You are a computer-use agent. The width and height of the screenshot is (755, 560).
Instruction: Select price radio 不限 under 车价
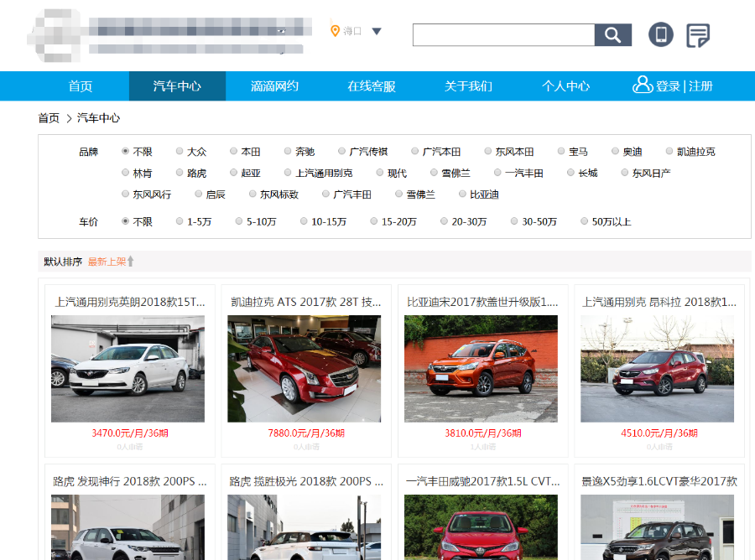coord(125,221)
